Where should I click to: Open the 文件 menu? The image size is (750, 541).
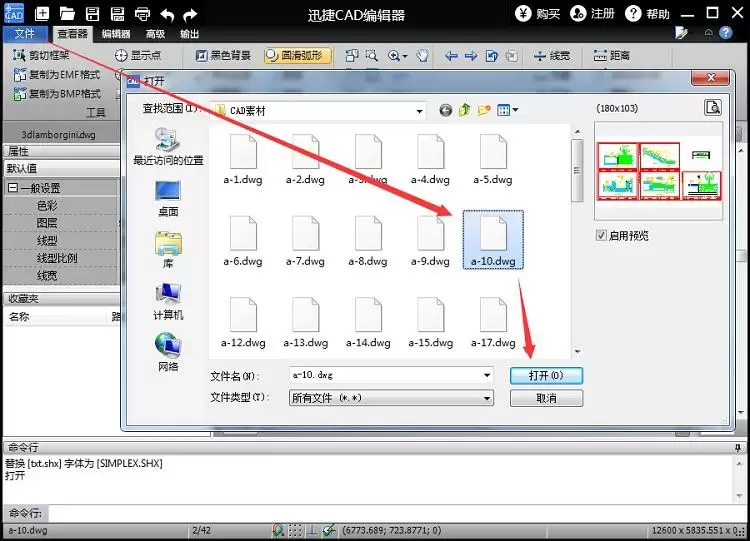click(x=25, y=33)
